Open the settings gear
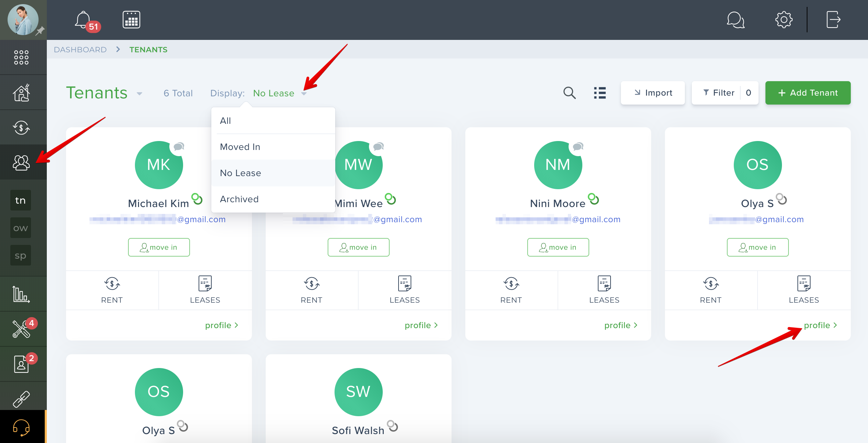Image resolution: width=868 pixels, height=443 pixels. [784, 20]
